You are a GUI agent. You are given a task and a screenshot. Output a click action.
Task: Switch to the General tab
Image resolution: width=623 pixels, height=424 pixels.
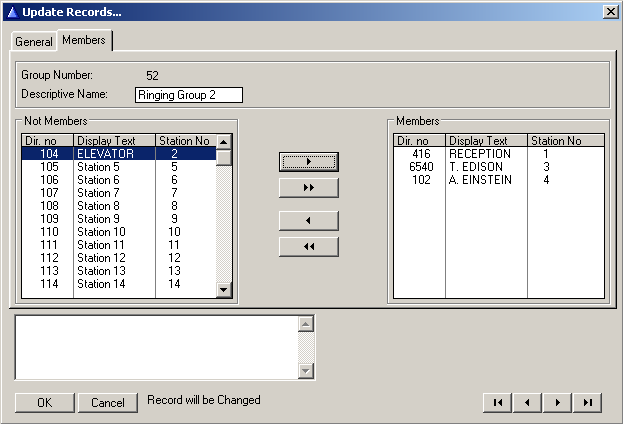pyautogui.click(x=34, y=42)
